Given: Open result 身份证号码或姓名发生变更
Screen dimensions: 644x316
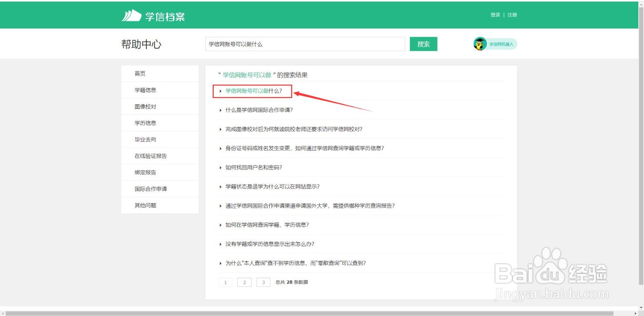Looking at the screenshot, I should (x=305, y=148).
